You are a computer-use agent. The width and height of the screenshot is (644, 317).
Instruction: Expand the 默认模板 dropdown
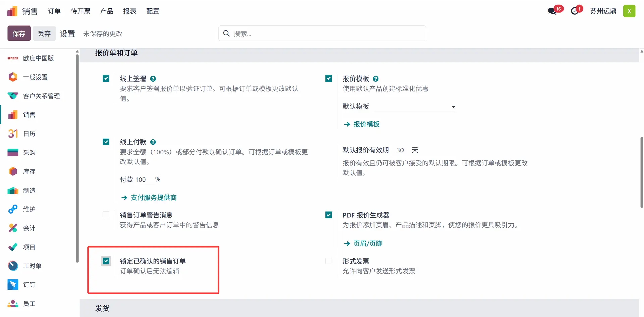pos(414,107)
